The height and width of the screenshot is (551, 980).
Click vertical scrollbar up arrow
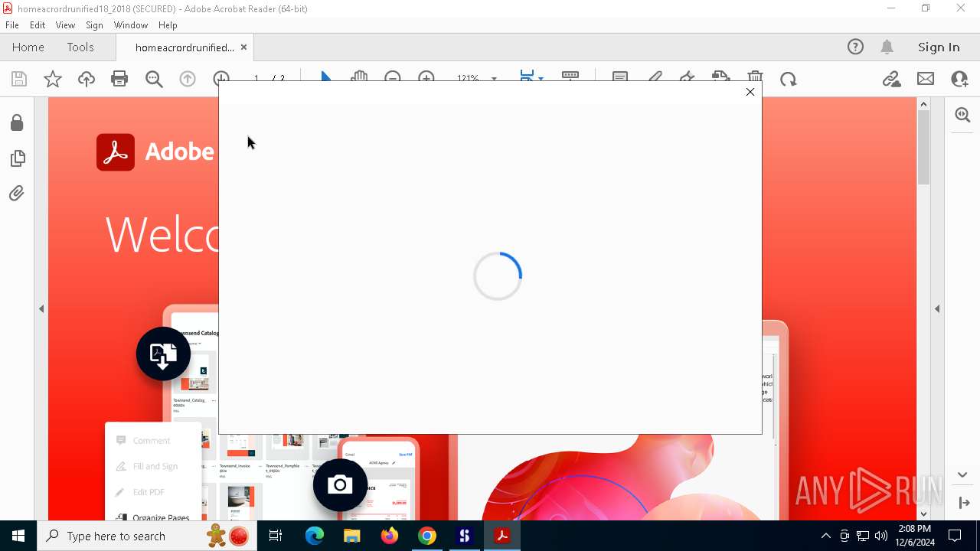[923, 104]
